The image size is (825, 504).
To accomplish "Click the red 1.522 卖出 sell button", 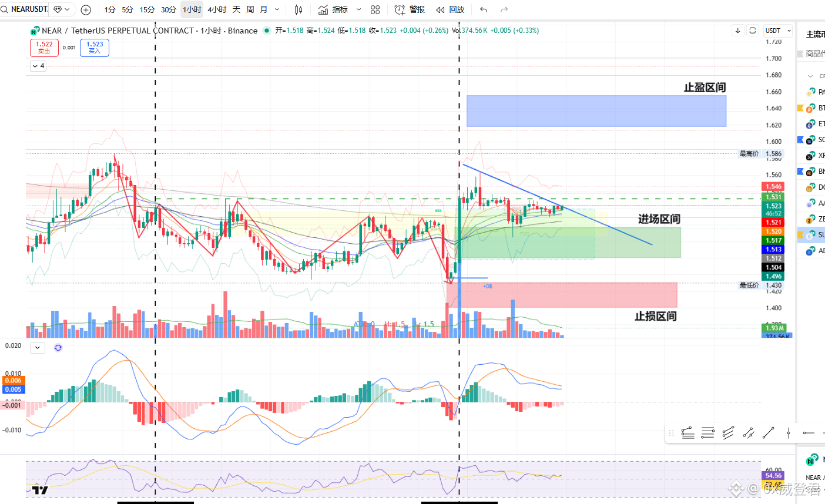I will coord(44,48).
